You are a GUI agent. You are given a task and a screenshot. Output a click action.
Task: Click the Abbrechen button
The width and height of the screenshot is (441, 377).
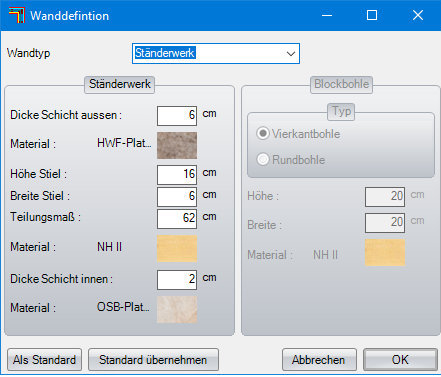tap(319, 360)
